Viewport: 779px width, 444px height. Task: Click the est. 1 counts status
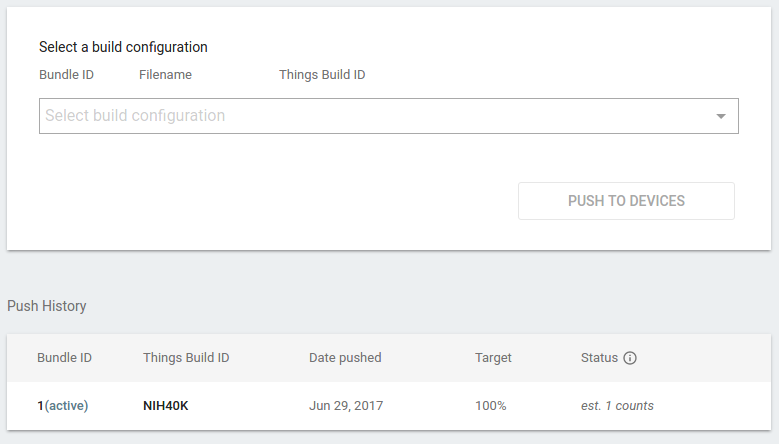point(617,406)
